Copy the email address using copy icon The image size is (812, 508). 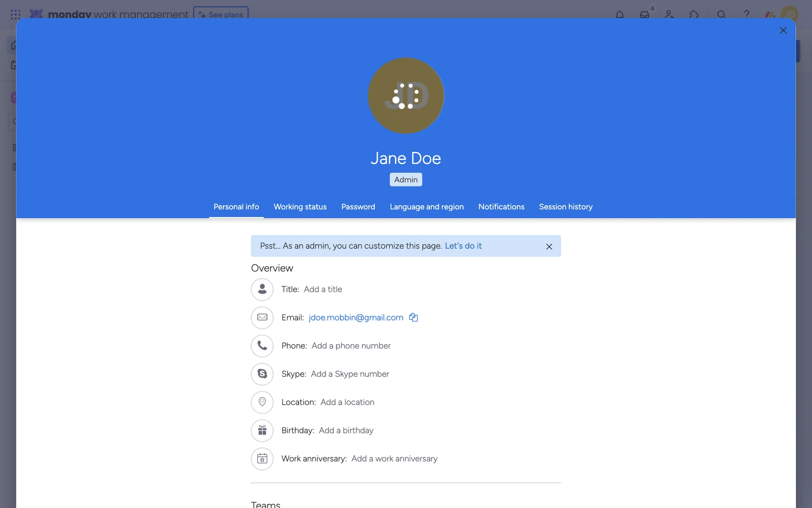pos(413,317)
